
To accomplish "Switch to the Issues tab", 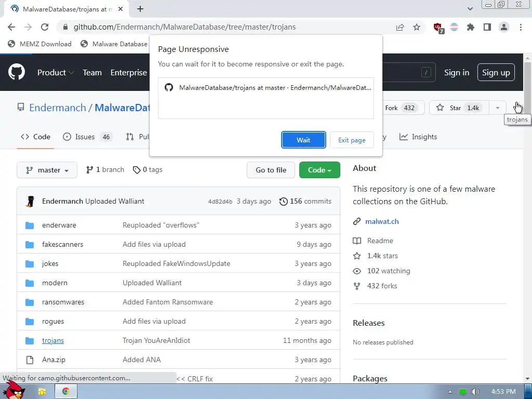I will [87, 137].
